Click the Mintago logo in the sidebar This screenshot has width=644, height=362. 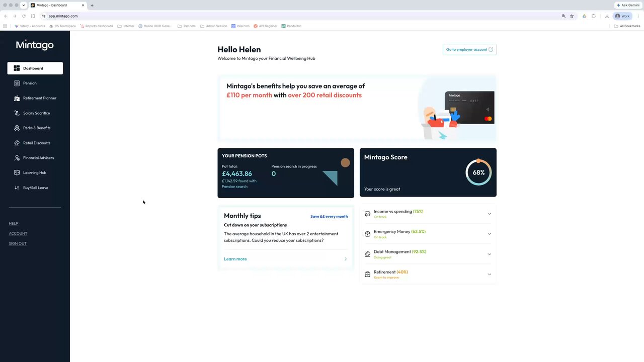(x=35, y=45)
